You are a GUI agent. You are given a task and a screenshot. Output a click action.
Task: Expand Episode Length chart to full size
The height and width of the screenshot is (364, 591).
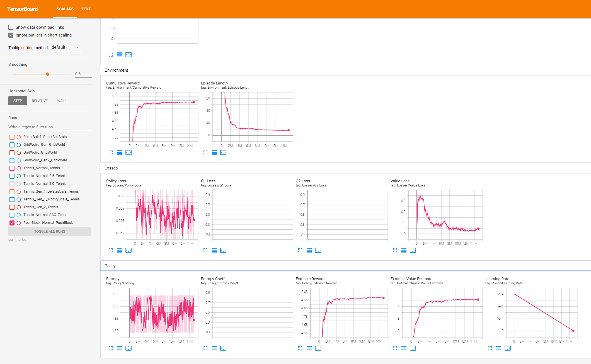pyautogui.click(x=205, y=152)
